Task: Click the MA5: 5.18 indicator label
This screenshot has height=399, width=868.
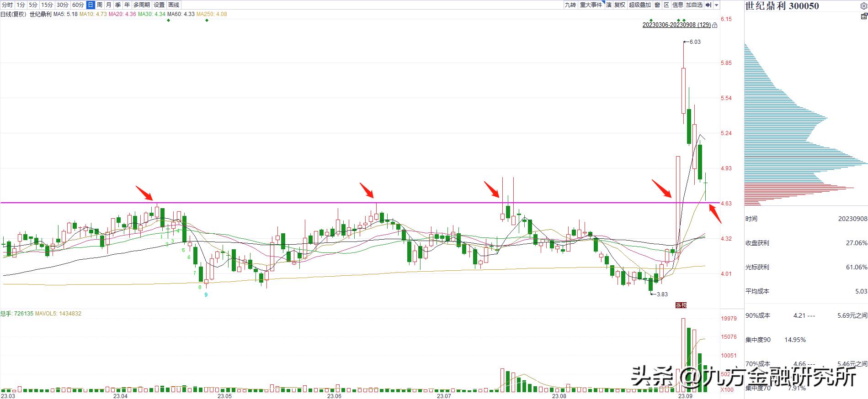Action: tap(65, 14)
